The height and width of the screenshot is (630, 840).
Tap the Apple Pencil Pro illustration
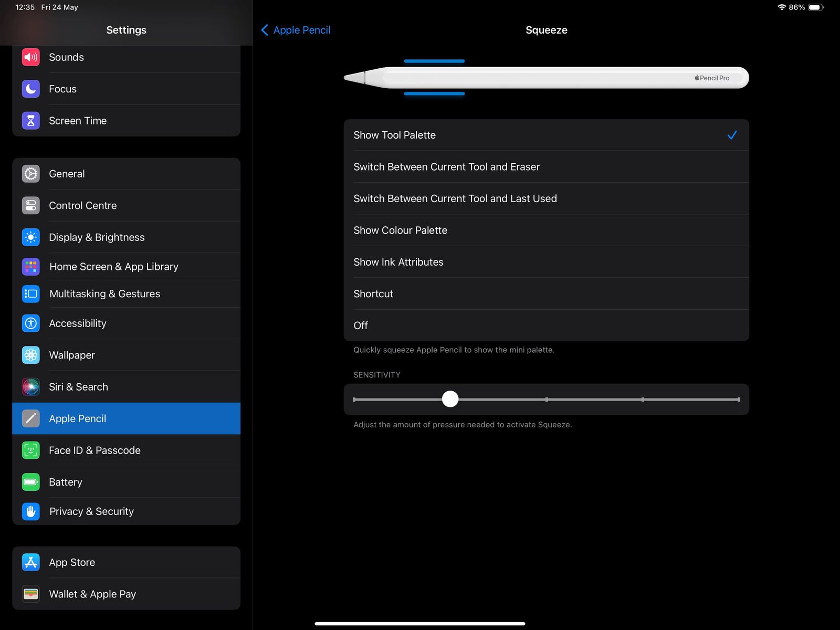pos(546,78)
